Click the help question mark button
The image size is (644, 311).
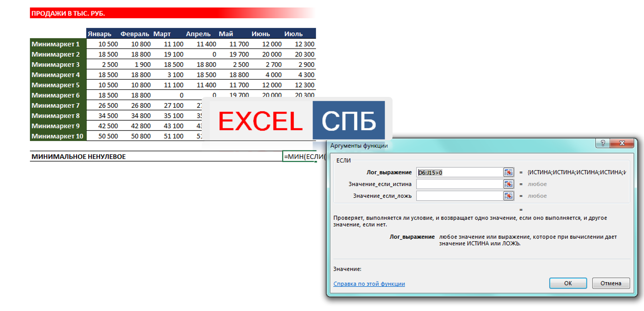click(x=602, y=143)
